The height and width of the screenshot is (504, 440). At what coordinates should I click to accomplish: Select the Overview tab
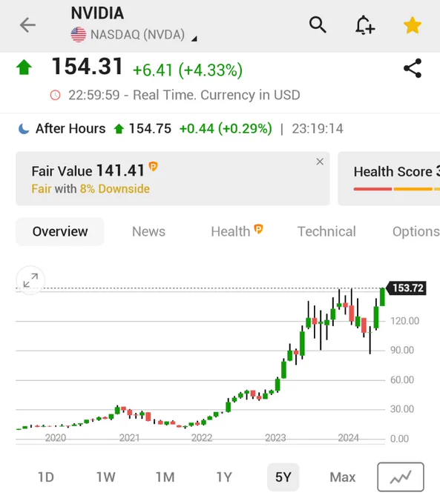pyautogui.click(x=60, y=231)
